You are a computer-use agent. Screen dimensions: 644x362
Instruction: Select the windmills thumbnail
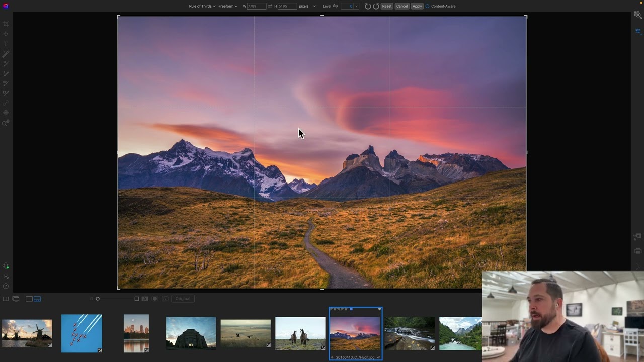point(27,333)
